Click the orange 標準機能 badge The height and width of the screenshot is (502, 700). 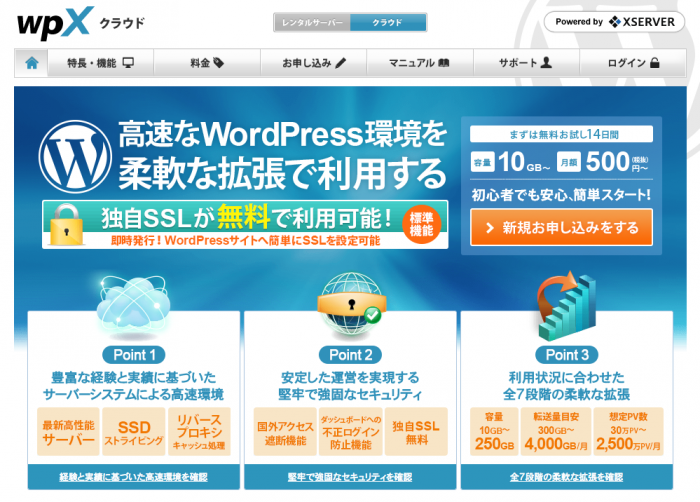[421, 224]
